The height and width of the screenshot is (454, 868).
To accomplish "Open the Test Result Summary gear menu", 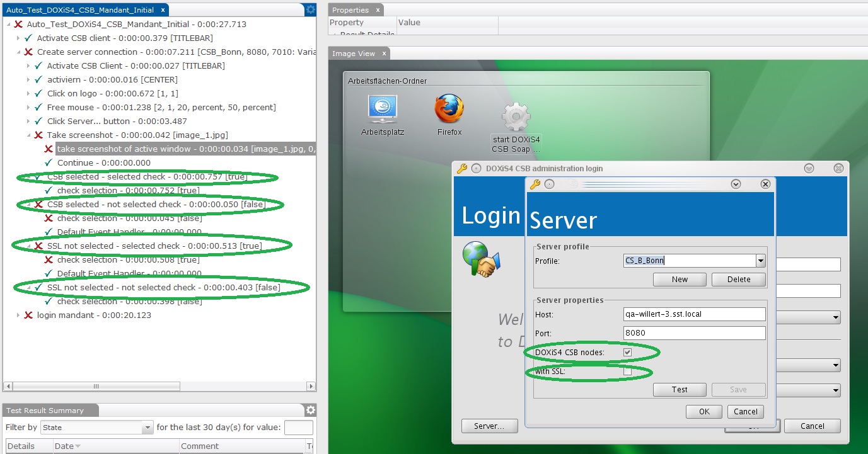I will [310, 411].
